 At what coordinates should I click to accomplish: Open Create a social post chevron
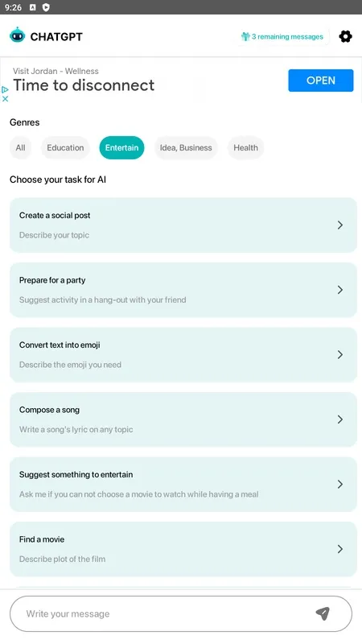[x=339, y=225]
